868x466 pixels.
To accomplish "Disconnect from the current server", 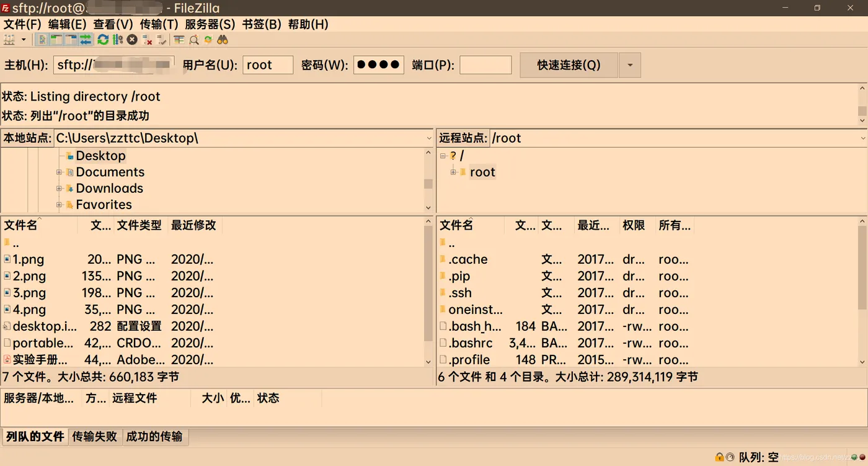I will (147, 40).
